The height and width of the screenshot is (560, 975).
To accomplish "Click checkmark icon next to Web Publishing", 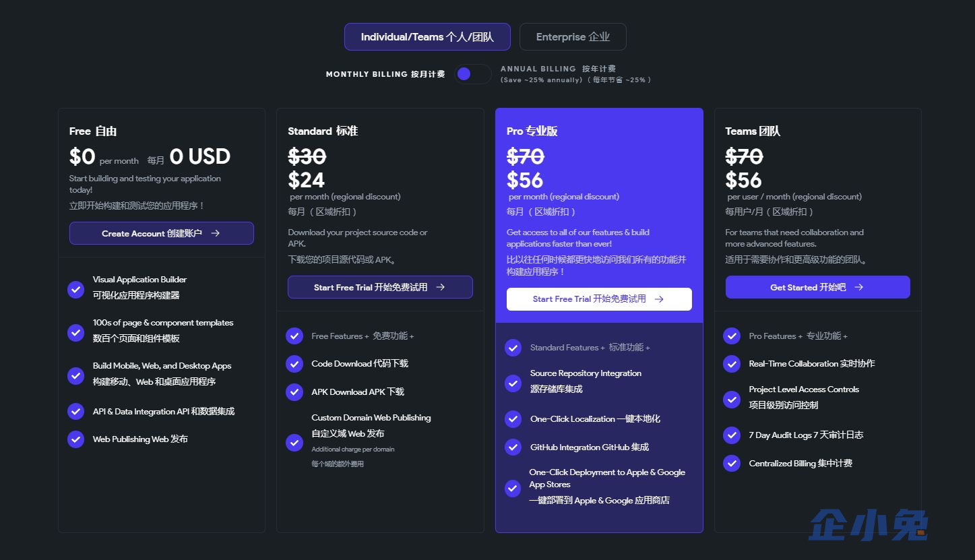I will point(76,439).
